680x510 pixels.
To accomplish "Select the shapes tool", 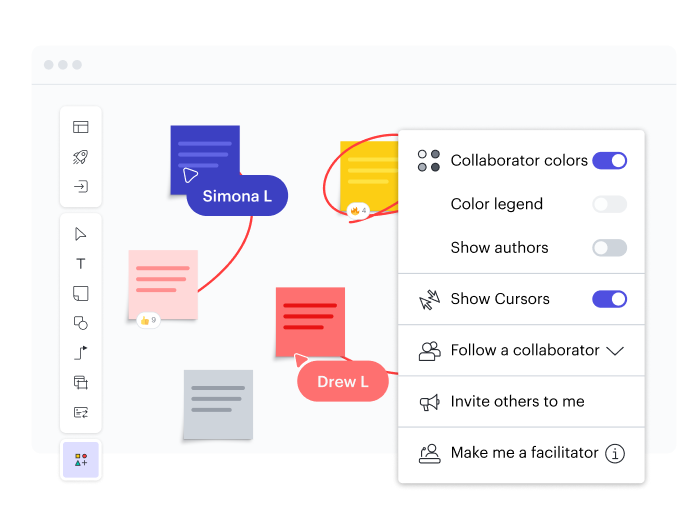I will pyautogui.click(x=81, y=323).
